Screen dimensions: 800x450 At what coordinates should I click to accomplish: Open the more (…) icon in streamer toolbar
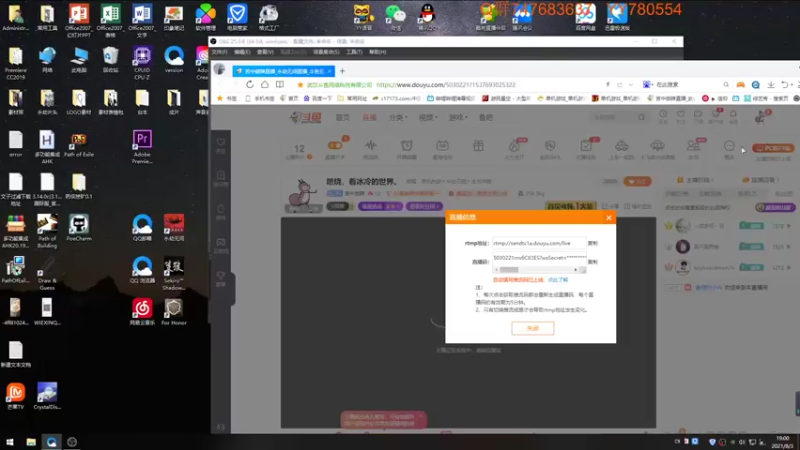click(x=729, y=146)
